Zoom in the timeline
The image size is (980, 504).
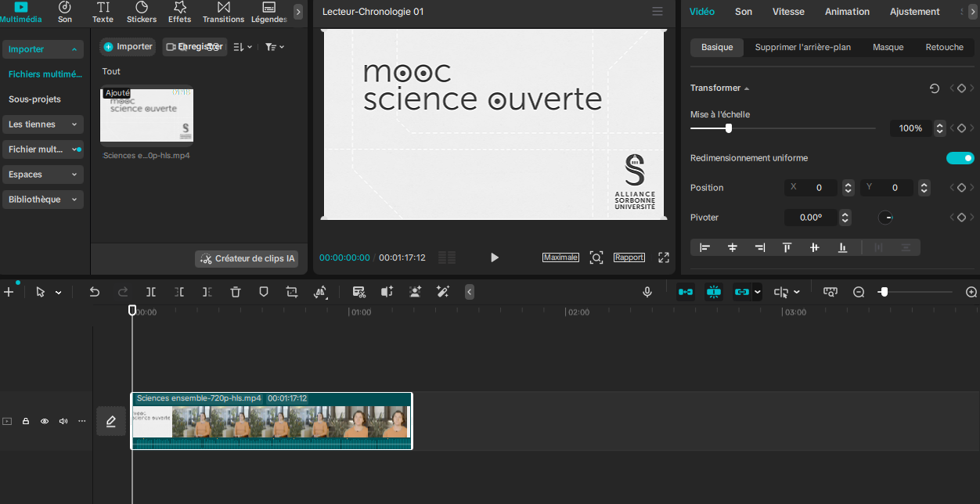click(971, 292)
